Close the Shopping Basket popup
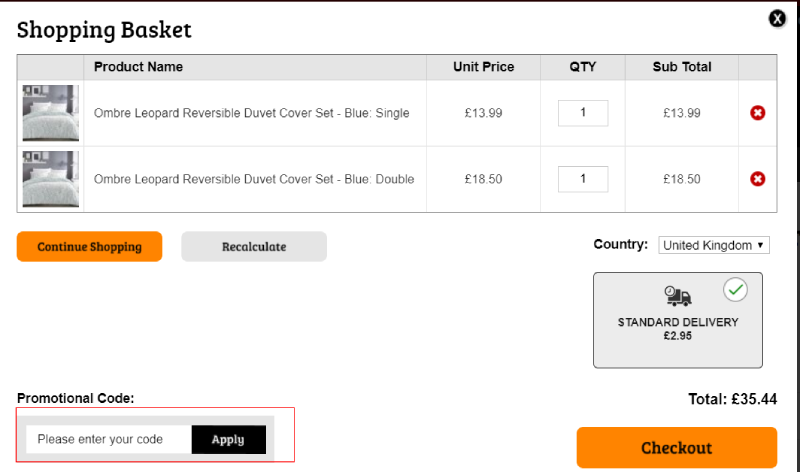This screenshot has width=800, height=472. 777,19
